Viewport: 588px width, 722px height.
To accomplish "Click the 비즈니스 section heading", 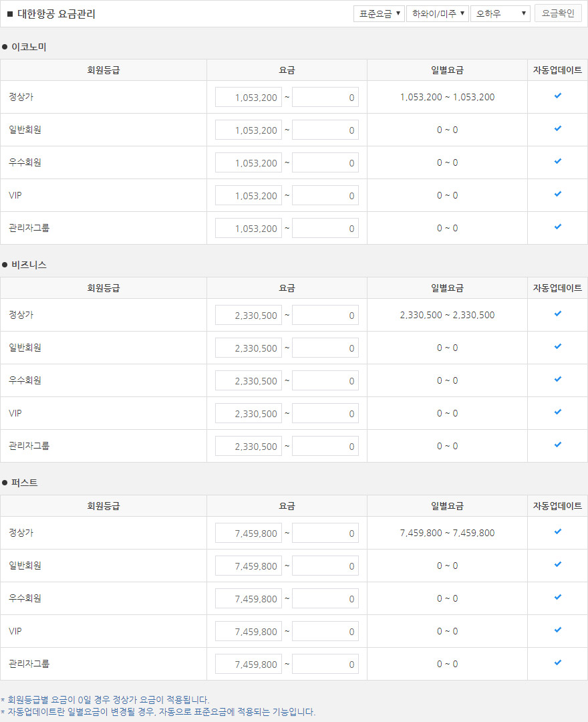I will click(29, 265).
